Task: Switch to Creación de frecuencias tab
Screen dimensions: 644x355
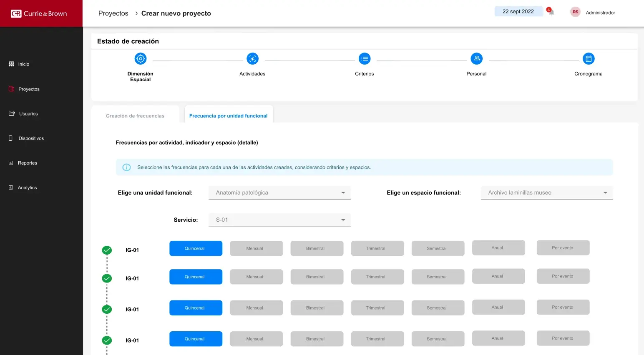Action: [135, 115]
